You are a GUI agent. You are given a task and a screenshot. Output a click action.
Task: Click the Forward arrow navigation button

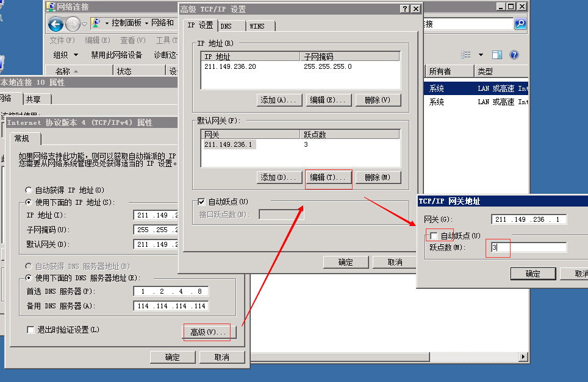(73, 24)
